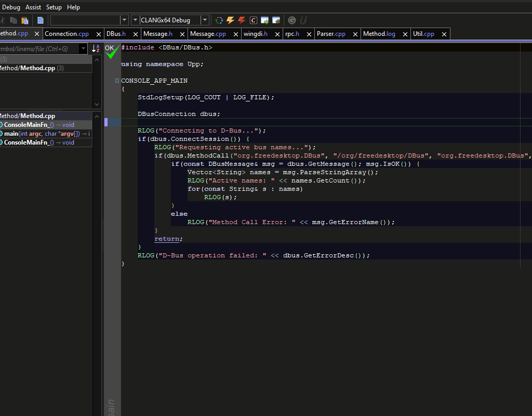The width and height of the screenshot is (532, 416).
Task: Close the Message.h tab
Action: (182, 34)
